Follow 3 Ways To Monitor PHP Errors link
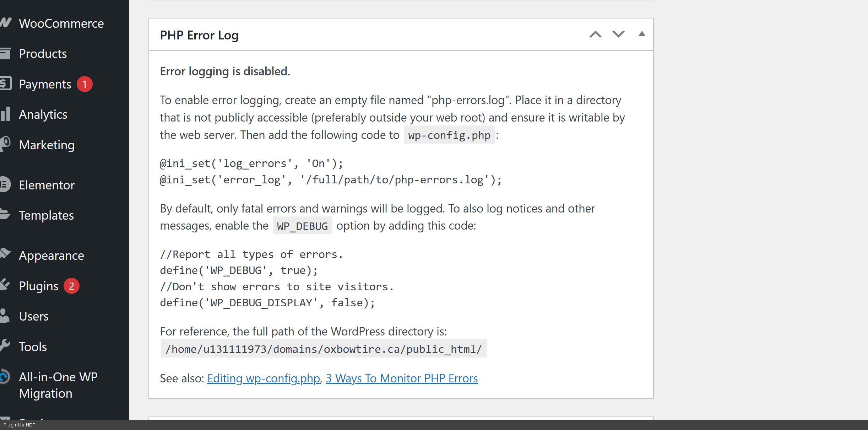The width and height of the screenshot is (868, 430). [x=402, y=378]
